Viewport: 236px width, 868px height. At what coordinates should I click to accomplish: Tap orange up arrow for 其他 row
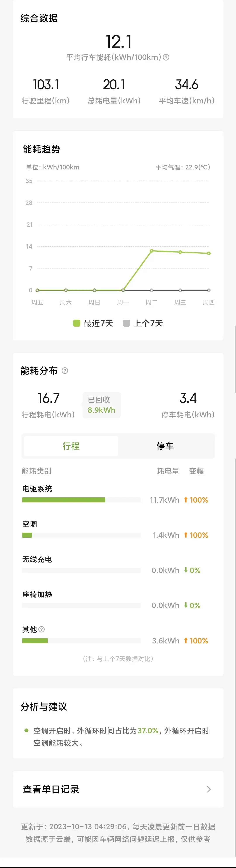pos(186,640)
